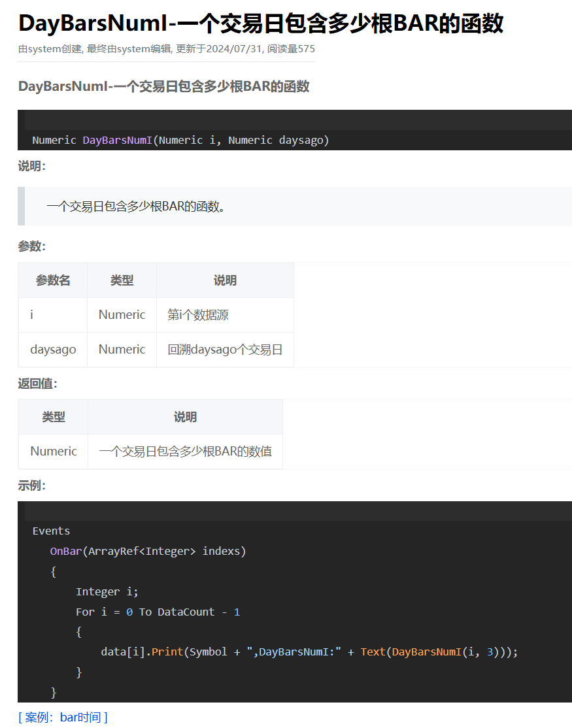Click the 'Events' line in example code
The width and height of the screenshot is (572, 728).
(51, 531)
